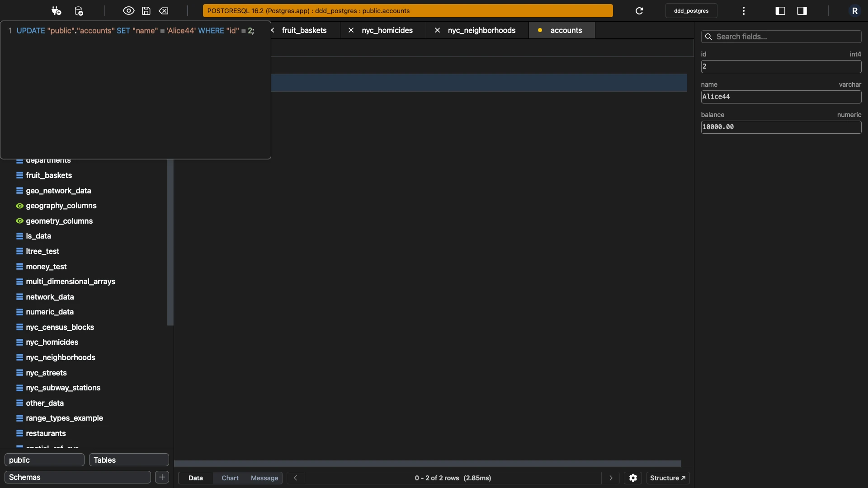Click the preview changes eye icon
The image size is (868, 488).
128,11
